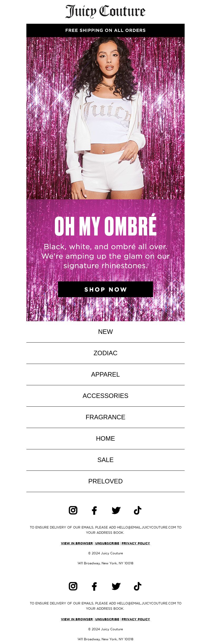211x644 pixels.
Task: Navigate to the HOME category
Action: pyautogui.click(x=105, y=439)
